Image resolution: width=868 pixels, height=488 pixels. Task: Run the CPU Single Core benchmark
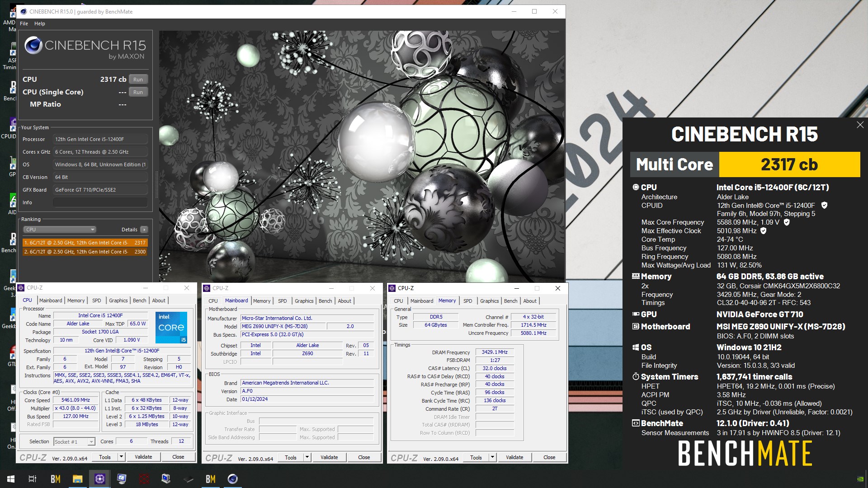(x=138, y=92)
